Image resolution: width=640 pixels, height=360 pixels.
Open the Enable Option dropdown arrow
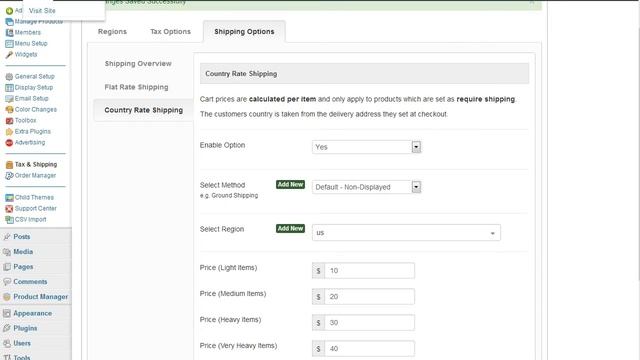coord(416,147)
